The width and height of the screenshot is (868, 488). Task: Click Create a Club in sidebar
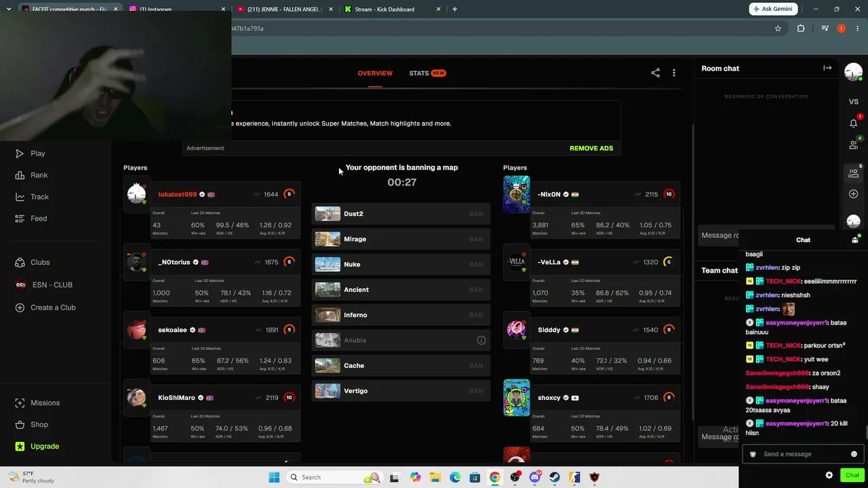click(x=45, y=308)
